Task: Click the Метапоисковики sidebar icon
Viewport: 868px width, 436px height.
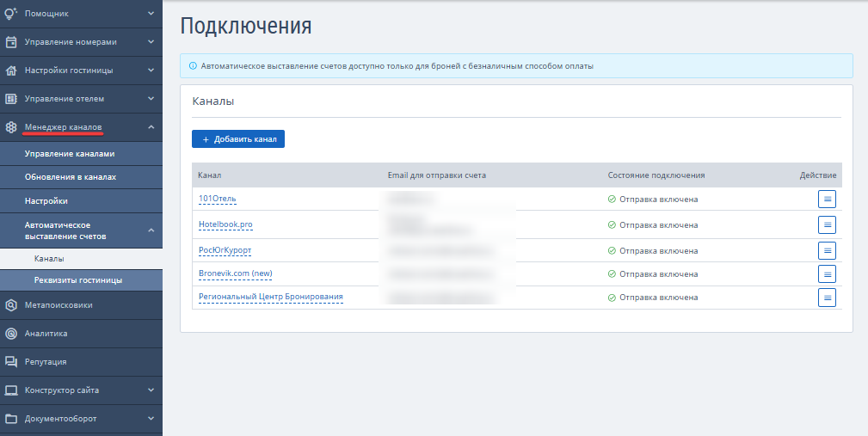Action: click(11, 304)
